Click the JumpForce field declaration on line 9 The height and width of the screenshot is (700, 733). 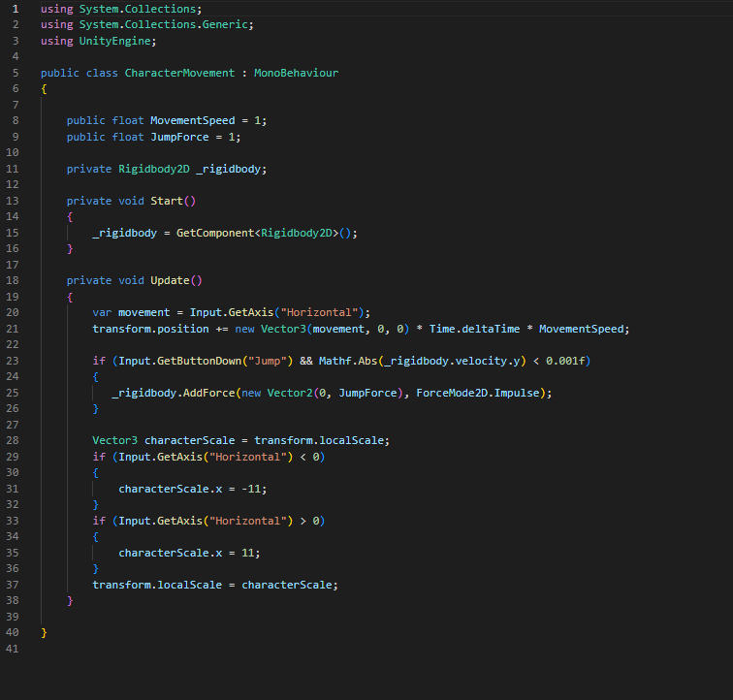[x=182, y=137]
